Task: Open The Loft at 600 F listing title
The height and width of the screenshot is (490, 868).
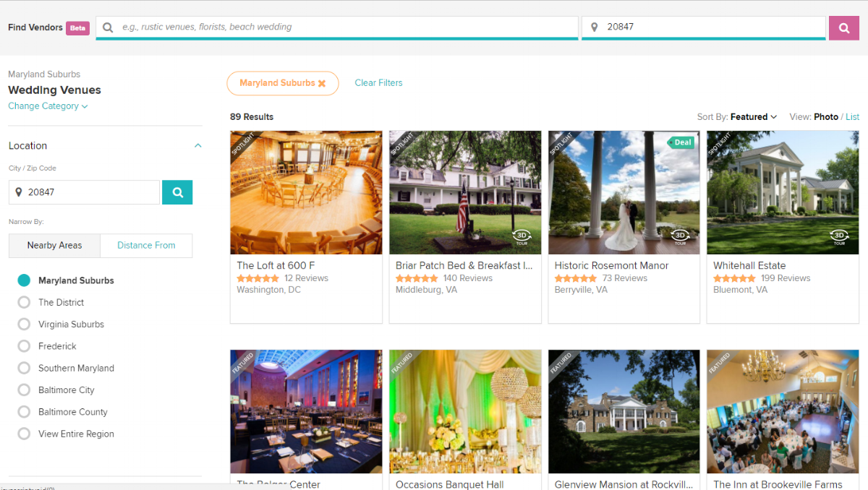Action: 276,266
